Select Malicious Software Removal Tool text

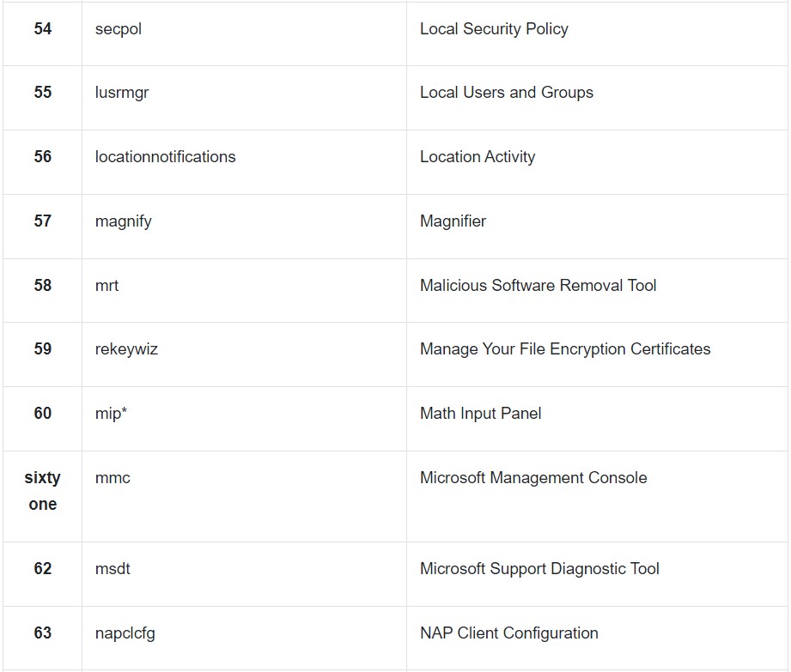click(538, 285)
